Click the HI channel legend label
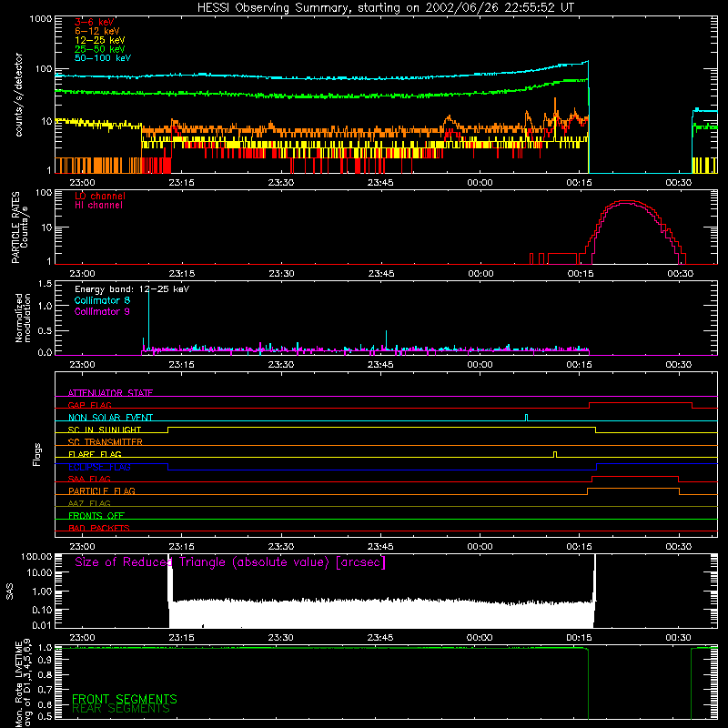This screenshot has width=728, height=728. tap(98, 206)
